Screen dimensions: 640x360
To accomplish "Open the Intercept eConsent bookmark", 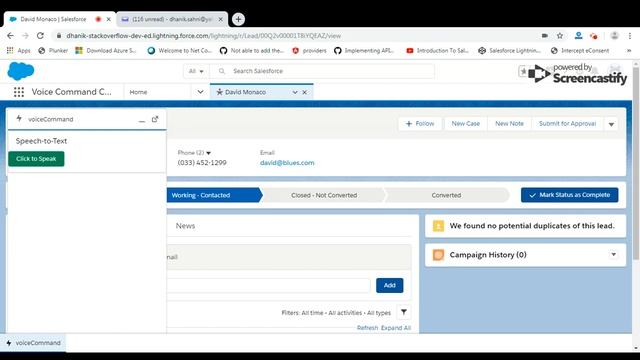I will click(x=580, y=51).
